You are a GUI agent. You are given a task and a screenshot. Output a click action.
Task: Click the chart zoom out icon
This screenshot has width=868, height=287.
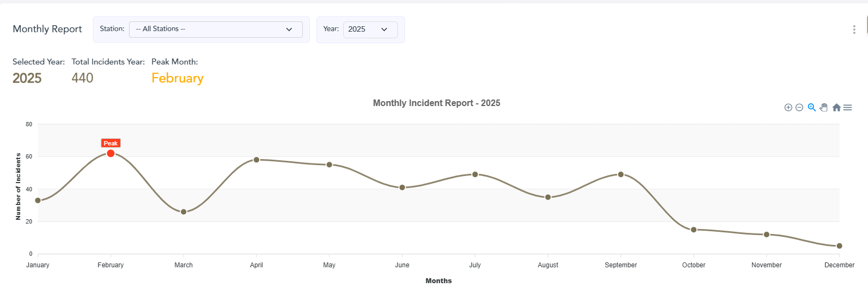pyautogui.click(x=799, y=108)
